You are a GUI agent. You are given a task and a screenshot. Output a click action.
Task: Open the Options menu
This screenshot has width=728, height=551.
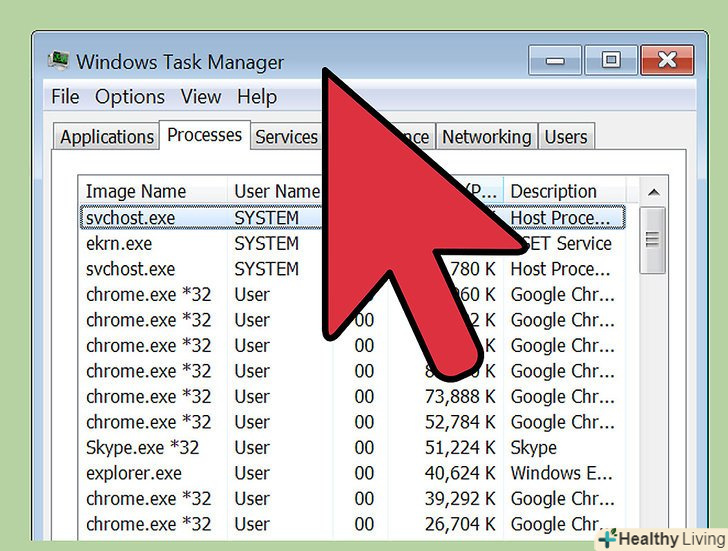[x=130, y=97]
